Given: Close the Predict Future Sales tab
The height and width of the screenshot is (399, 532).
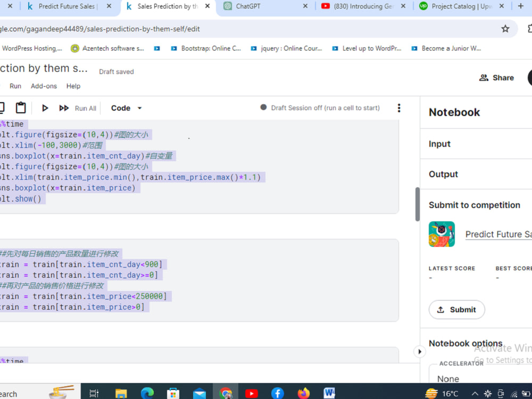Looking at the screenshot, I should pos(109,6).
